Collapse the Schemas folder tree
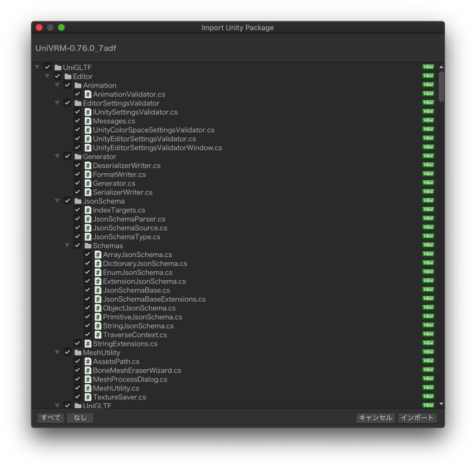The width and height of the screenshot is (476, 469). click(x=67, y=246)
